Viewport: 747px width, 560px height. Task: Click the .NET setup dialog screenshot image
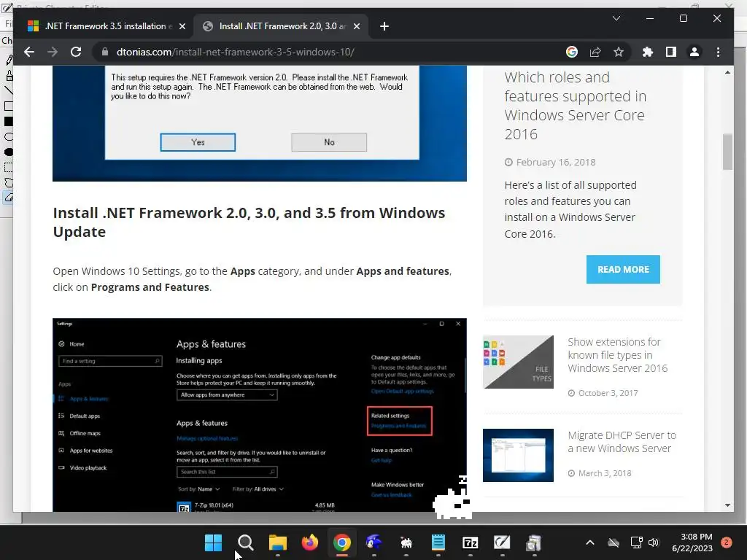coord(260,123)
